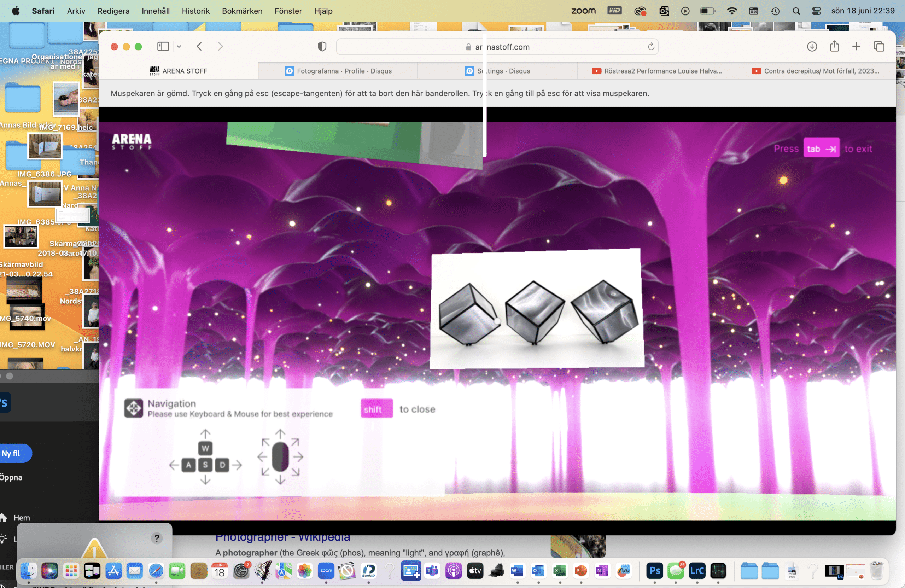This screenshot has height=588, width=905.
Task: Click the three cubes artwork image
Action: (x=537, y=308)
